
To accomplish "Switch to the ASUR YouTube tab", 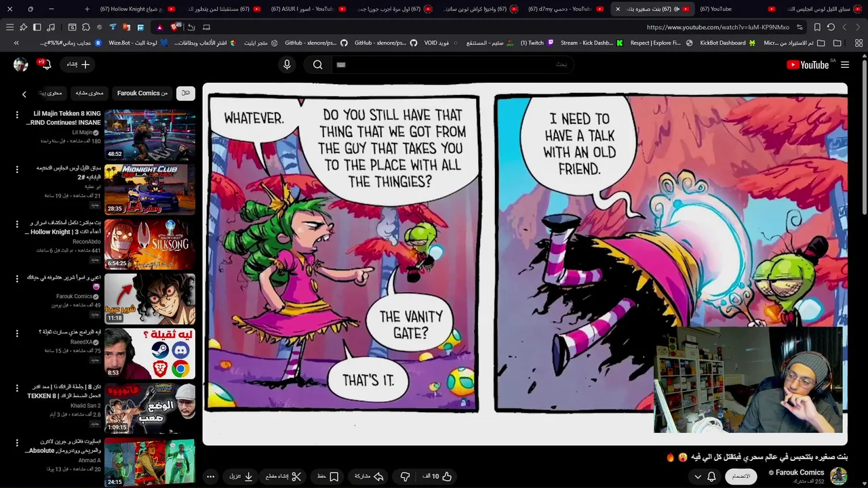I will coord(309,9).
